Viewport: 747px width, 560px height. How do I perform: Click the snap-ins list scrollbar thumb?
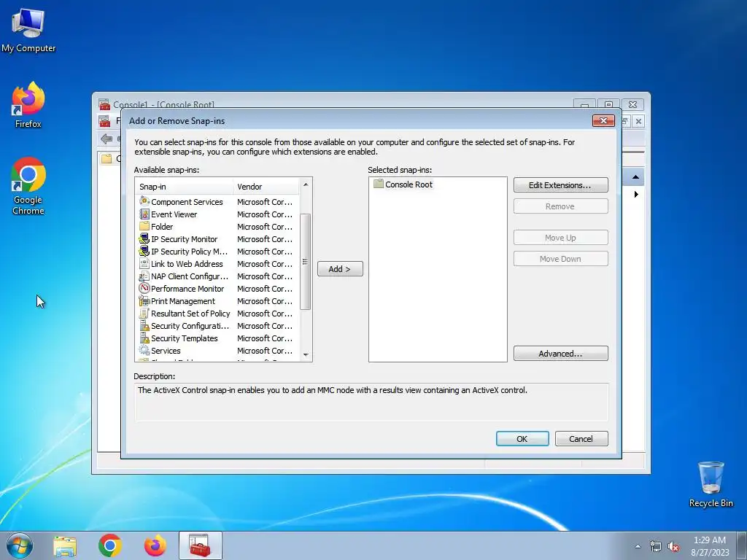306,262
